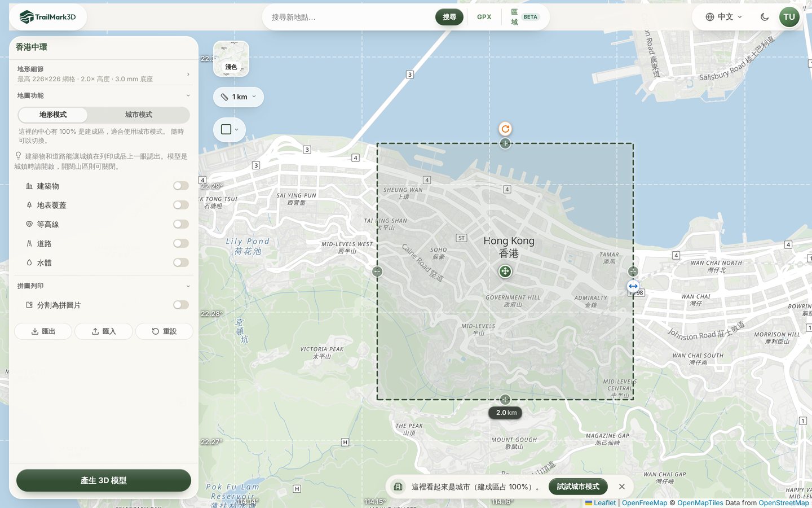The width and height of the screenshot is (812, 508).
Task: Collapse the 拼圖列印 section
Action: click(x=188, y=286)
